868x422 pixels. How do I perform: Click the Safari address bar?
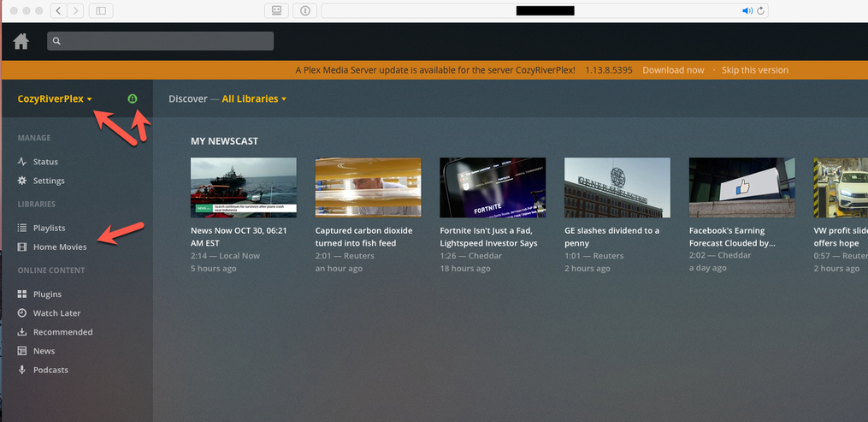click(x=545, y=10)
